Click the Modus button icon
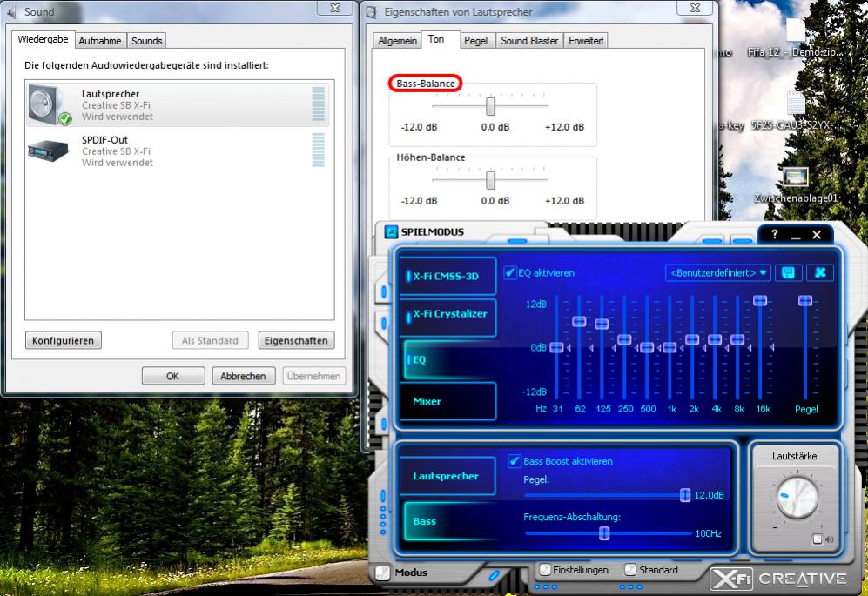 383,573
